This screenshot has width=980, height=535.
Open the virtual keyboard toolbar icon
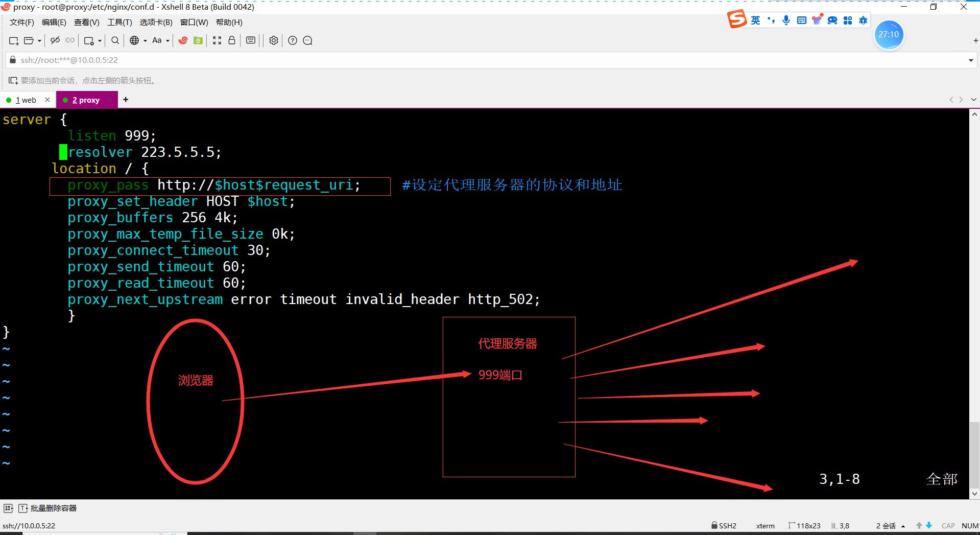[251, 40]
